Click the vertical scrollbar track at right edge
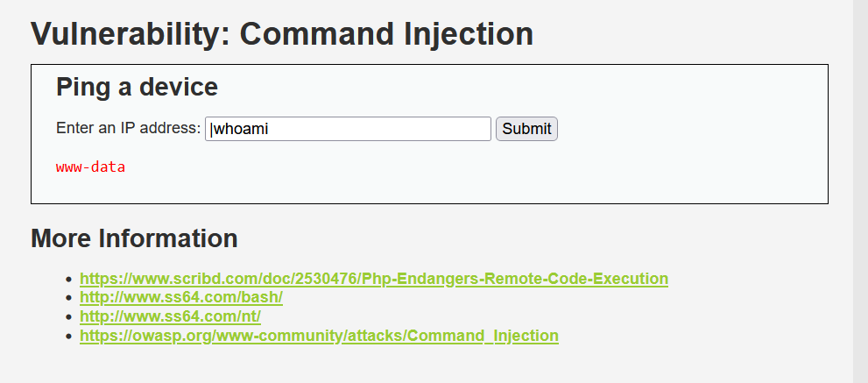This screenshot has height=383, width=868. [860, 191]
